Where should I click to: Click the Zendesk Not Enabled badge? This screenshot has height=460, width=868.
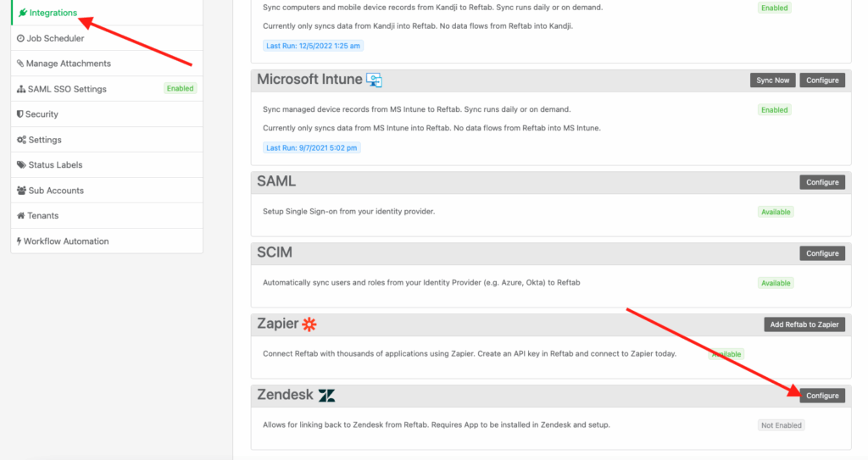[x=781, y=425]
